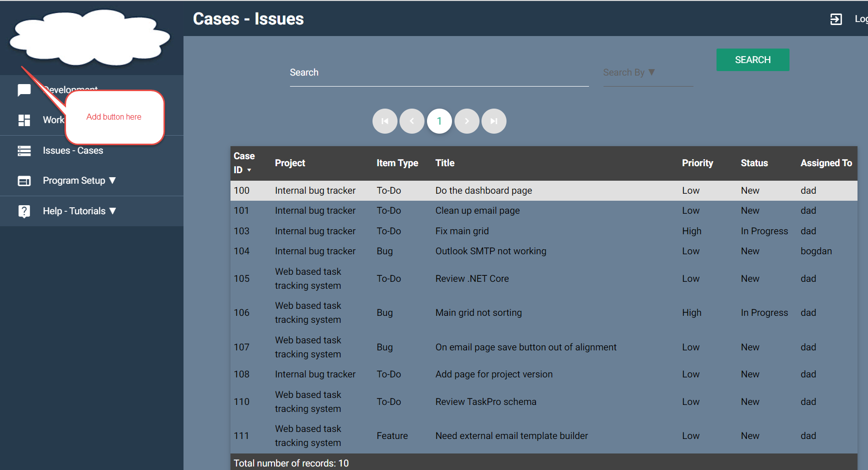Select title 'Fix main grid'
The width and height of the screenshot is (868, 470).
point(462,231)
